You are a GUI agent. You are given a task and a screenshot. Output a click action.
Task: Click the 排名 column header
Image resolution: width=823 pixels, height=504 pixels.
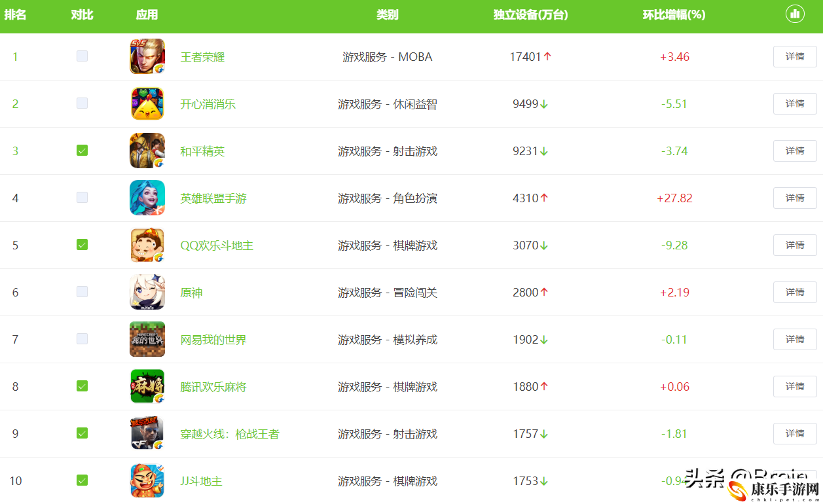point(15,14)
